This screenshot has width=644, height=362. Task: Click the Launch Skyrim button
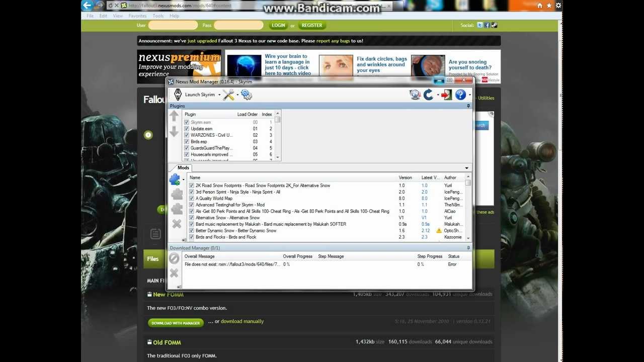click(x=194, y=95)
